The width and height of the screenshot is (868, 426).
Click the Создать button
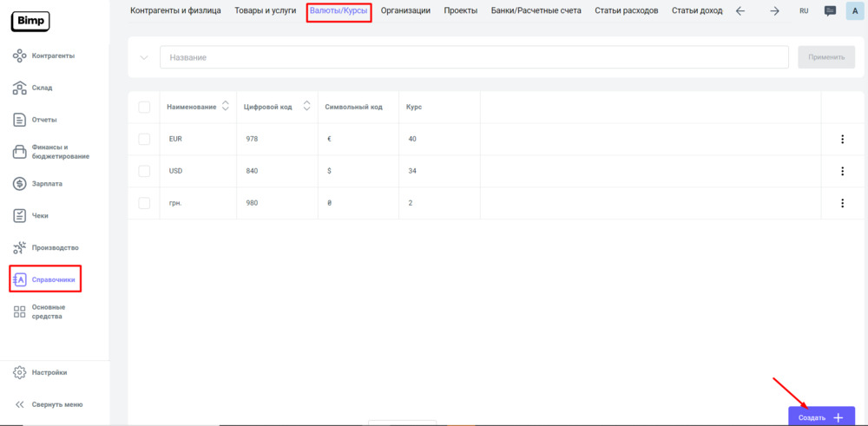(820, 417)
